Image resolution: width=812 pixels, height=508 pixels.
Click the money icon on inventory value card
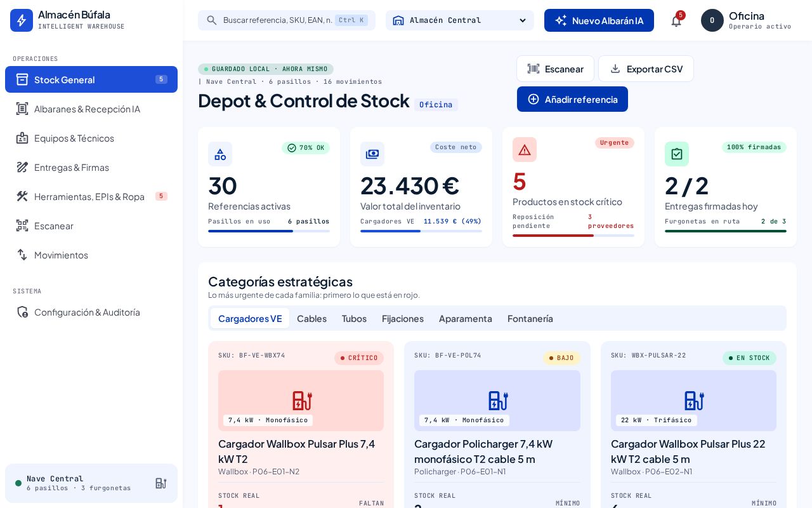tap(372, 154)
